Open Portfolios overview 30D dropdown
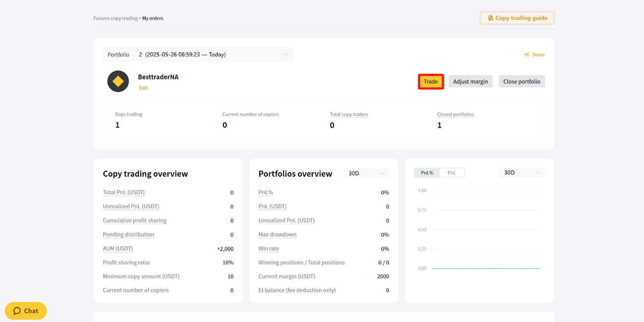Image resolution: width=644 pixels, height=322 pixels. [366, 174]
